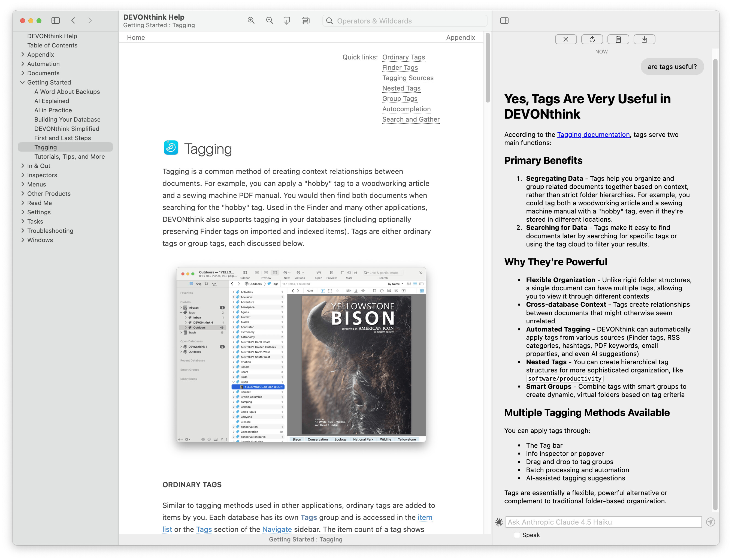Collapse the Getting Started section
The image size is (732, 560).
(22, 82)
